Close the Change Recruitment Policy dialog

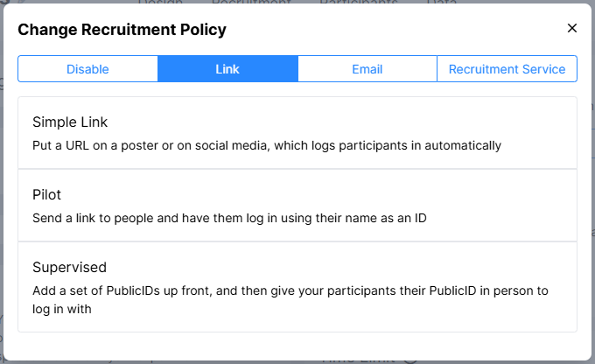(572, 28)
